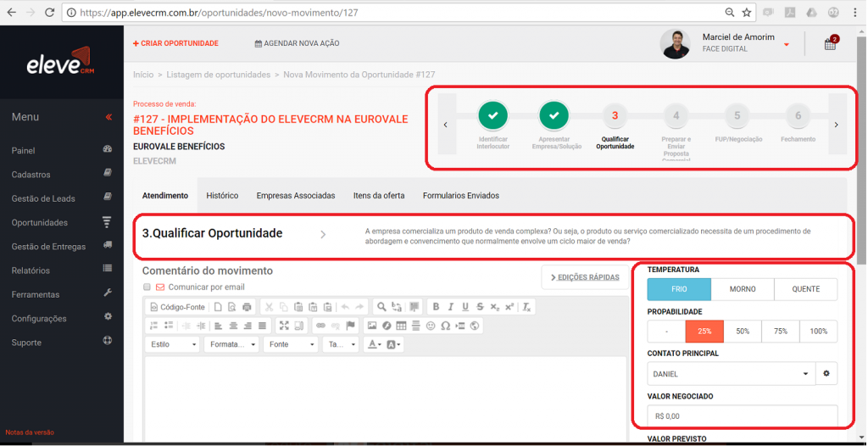Open the calendar notifications icon
This screenshot has height=446, width=868.
point(831,44)
